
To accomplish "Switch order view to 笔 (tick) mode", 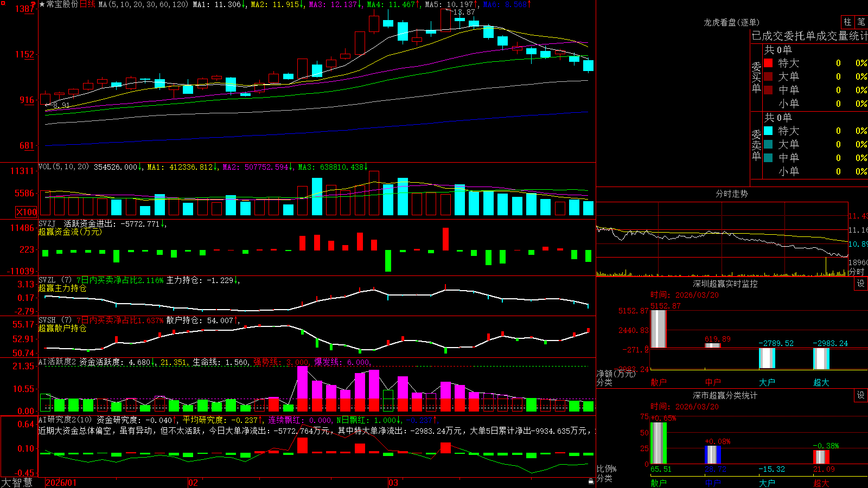I will point(861,22).
